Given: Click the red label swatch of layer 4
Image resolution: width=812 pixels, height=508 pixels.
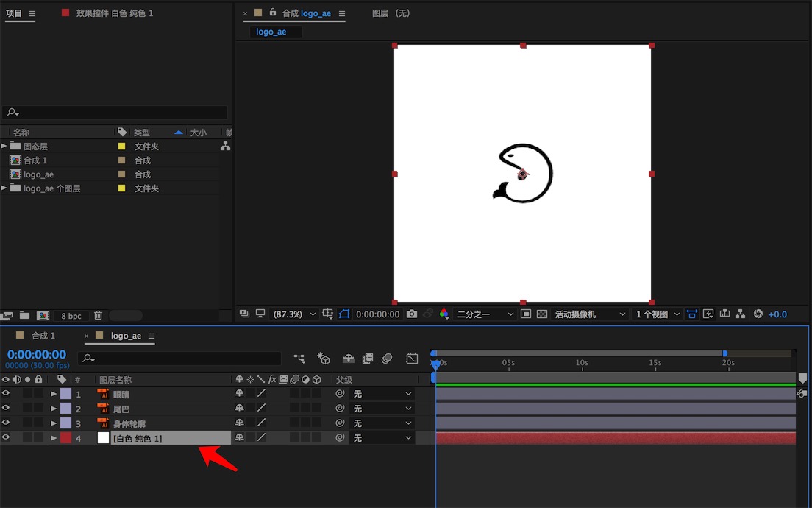Looking at the screenshot, I should (x=65, y=438).
